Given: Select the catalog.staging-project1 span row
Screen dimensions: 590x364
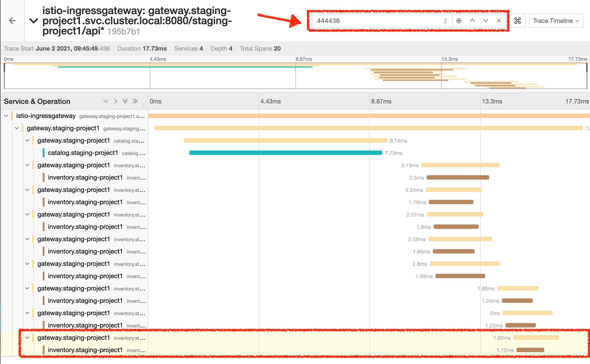Looking at the screenshot, I should (x=83, y=153).
